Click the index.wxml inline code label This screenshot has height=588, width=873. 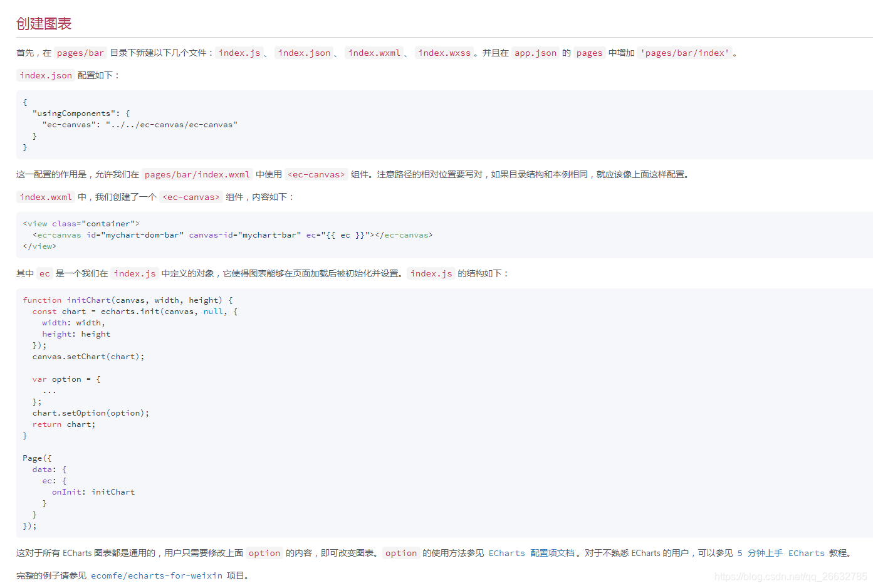(x=374, y=53)
